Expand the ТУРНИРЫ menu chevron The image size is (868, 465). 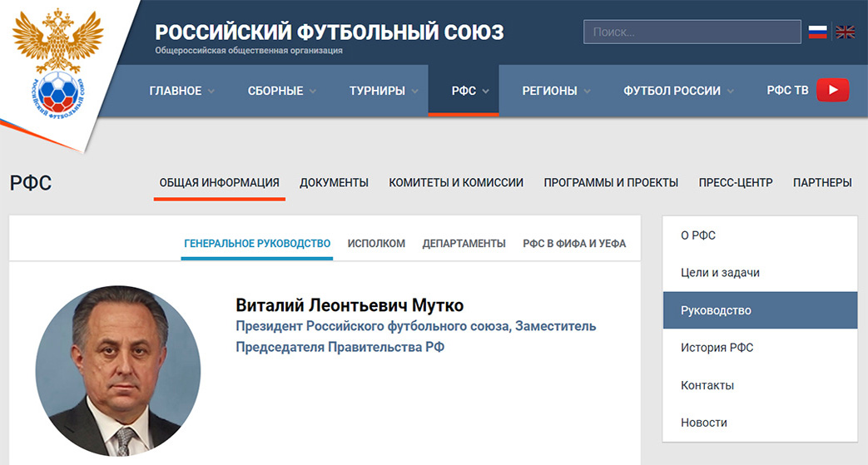[414, 92]
